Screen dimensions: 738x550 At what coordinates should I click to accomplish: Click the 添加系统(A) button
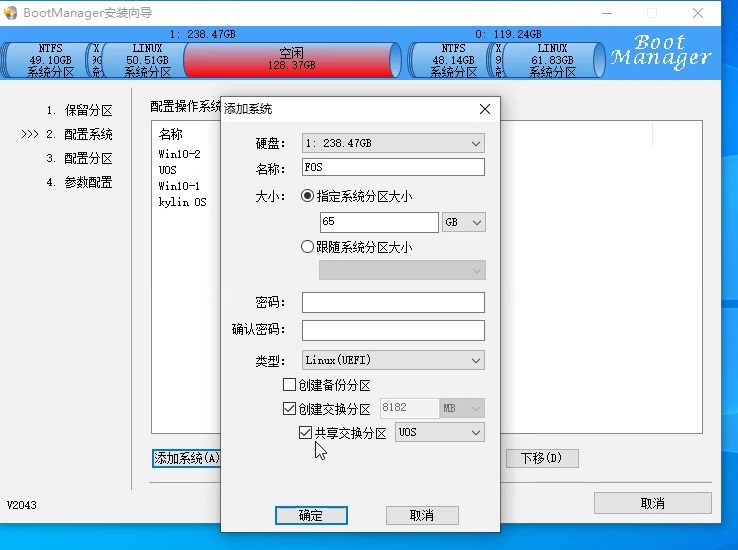pyautogui.click(x=187, y=458)
